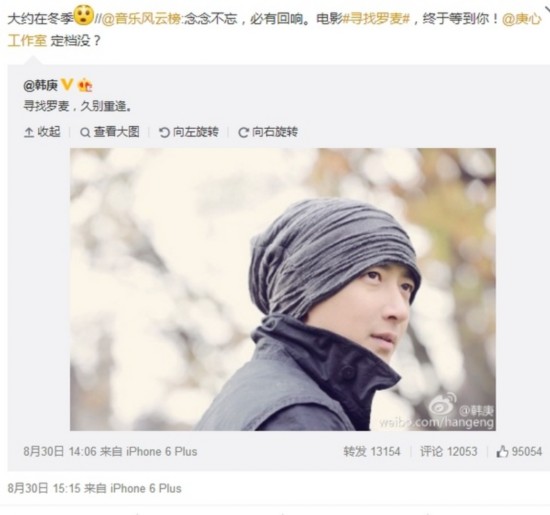Rotate image right with 向右旋转
Image resolution: width=550 pixels, height=515 pixels.
tap(268, 132)
